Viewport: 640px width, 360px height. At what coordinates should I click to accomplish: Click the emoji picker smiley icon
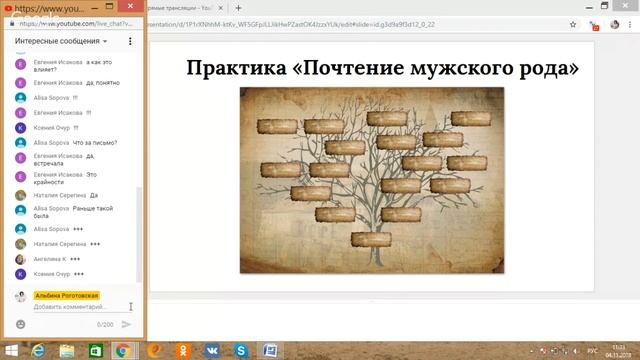pos(20,324)
